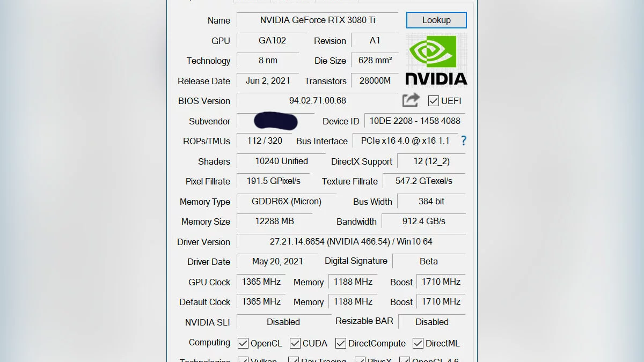Click the Subvendor label
The height and width of the screenshot is (362, 644).
click(x=209, y=121)
